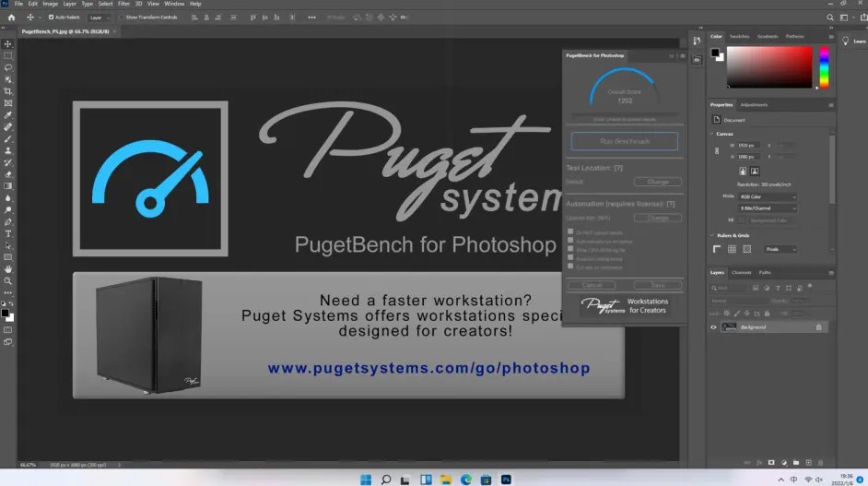Switch to the Swatches tab

(739, 37)
